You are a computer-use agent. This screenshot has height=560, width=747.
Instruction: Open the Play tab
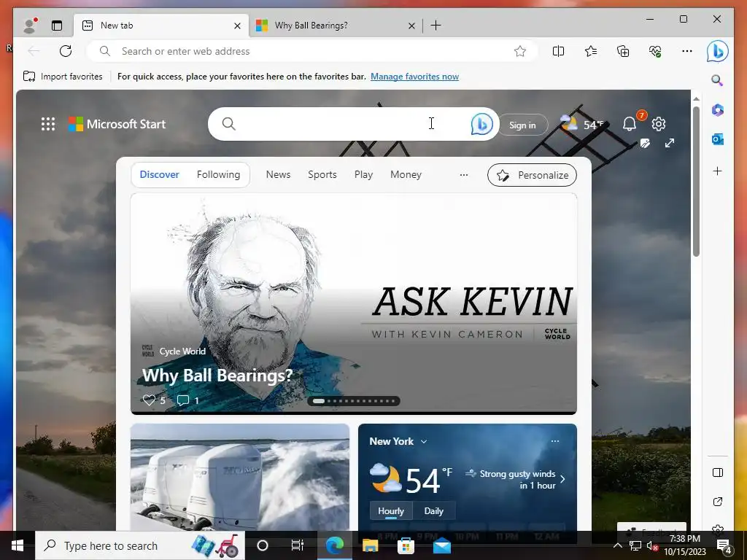[363, 175]
